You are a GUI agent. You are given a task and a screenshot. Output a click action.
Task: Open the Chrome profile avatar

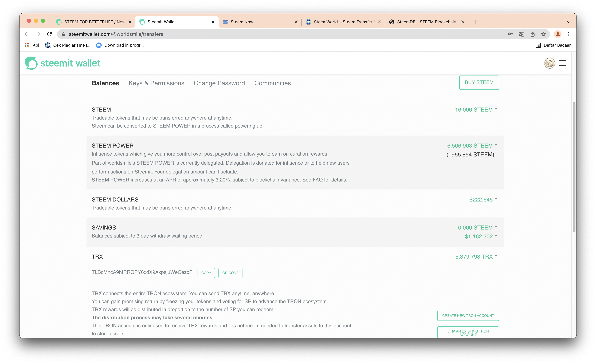coord(558,34)
